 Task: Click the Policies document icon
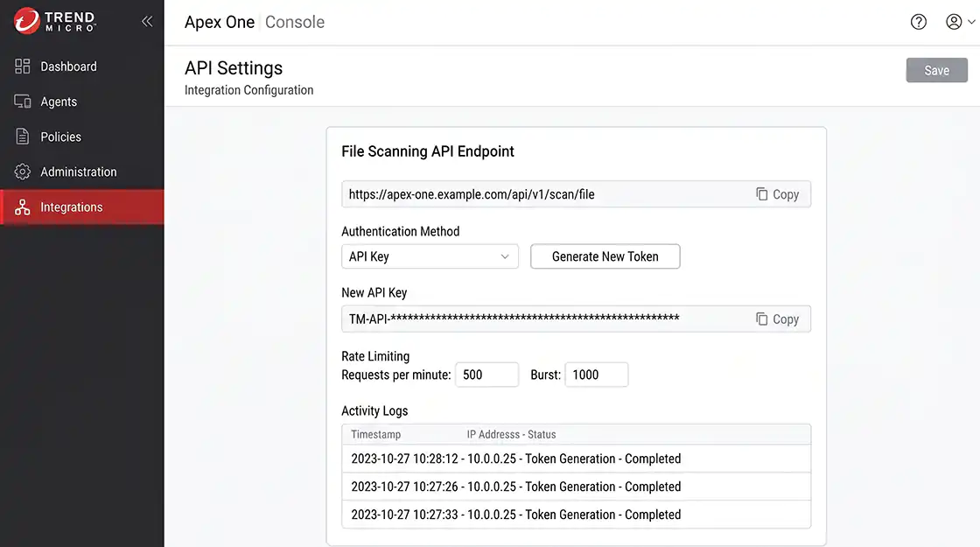(23, 137)
